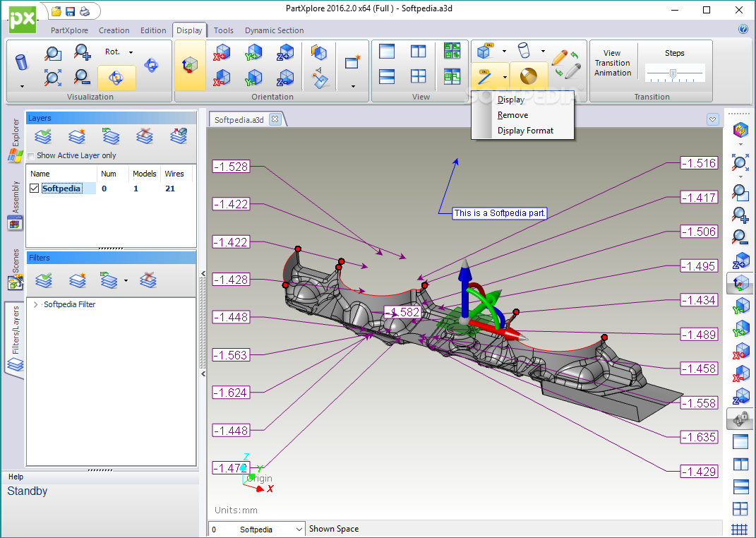Click View Transition Animation button
Viewport: 756px width, 538px height.
pos(612,63)
